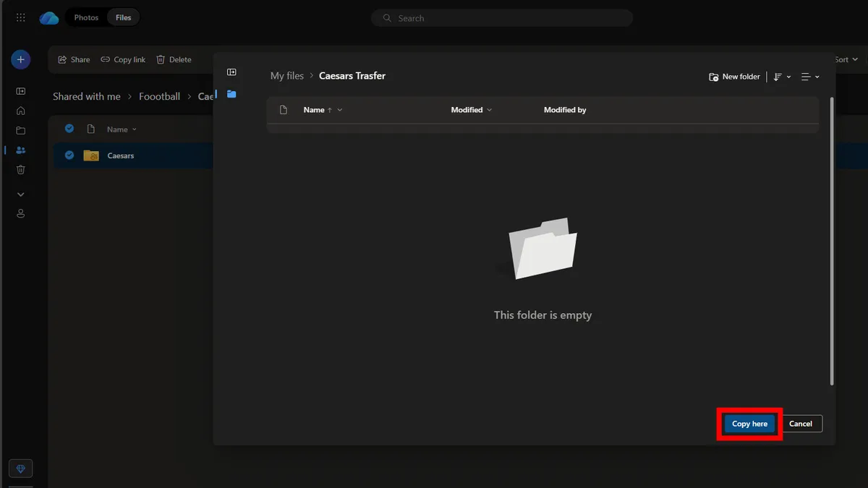This screenshot has height=488, width=868.
Task: Open My files from the breadcrumb
Action: point(286,75)
